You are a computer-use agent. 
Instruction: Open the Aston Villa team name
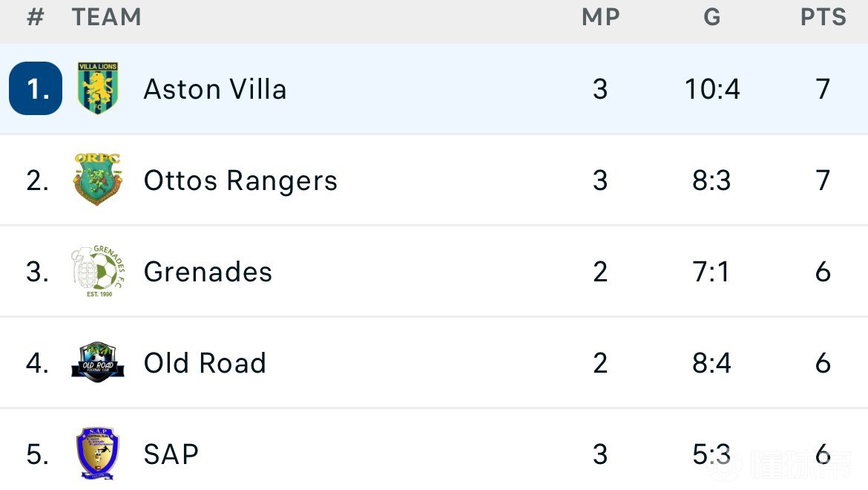[x=215, y=90]
